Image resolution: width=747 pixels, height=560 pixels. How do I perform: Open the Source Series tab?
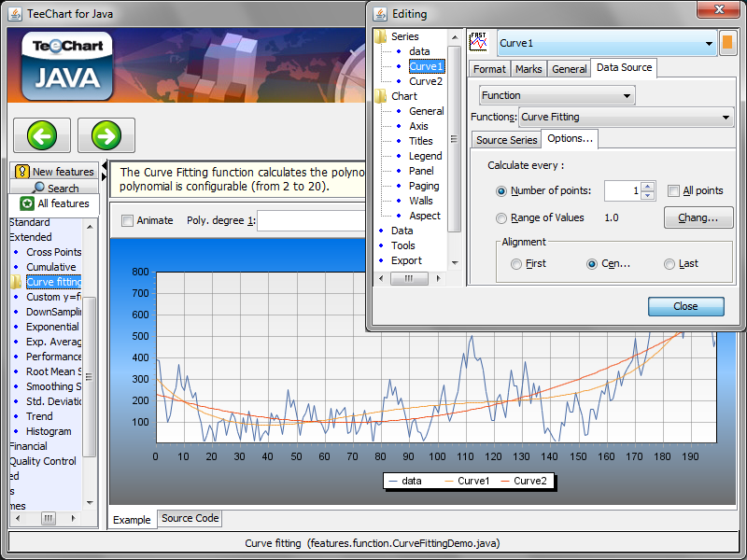pyautogui.click(x=506, y=140)
